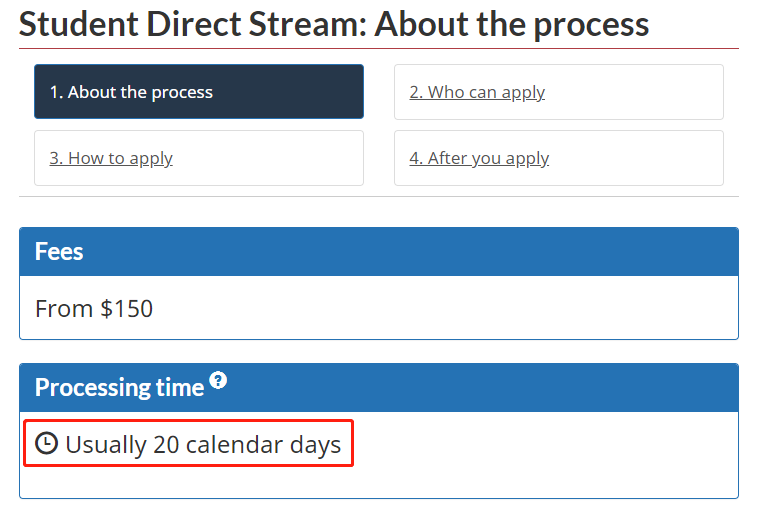
Task: Click the number '20' in the processing time
Action: [166, 444]
